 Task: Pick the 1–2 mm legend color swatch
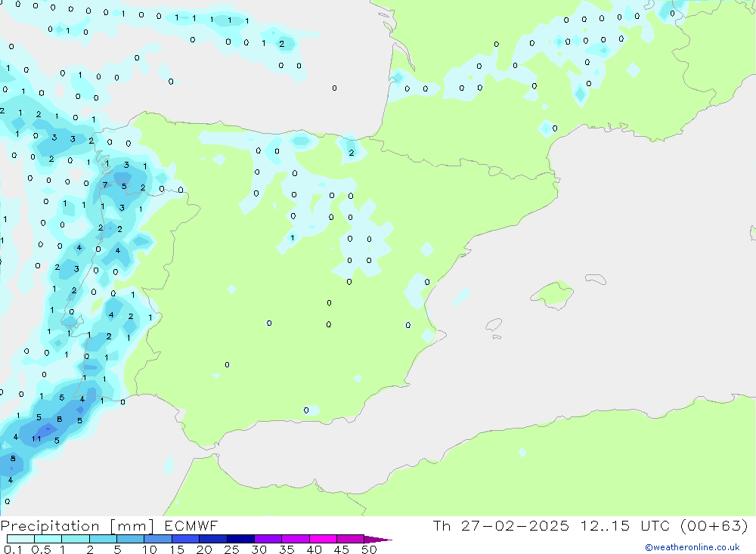pyautogui.click(x=76, y=539)
